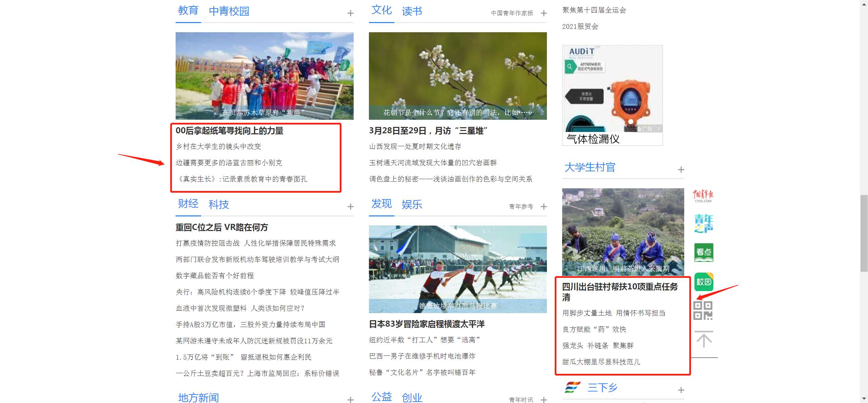Open the green 校园 sidebar icon
The height and width of the screenshot is (403, 868).
click(704, 282)
